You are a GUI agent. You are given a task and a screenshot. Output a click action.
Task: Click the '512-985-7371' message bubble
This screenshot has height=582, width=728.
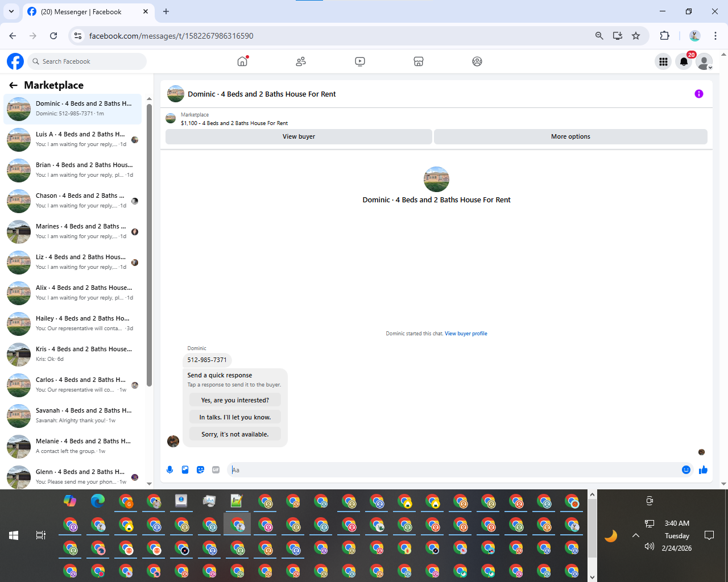pos(207,360)
